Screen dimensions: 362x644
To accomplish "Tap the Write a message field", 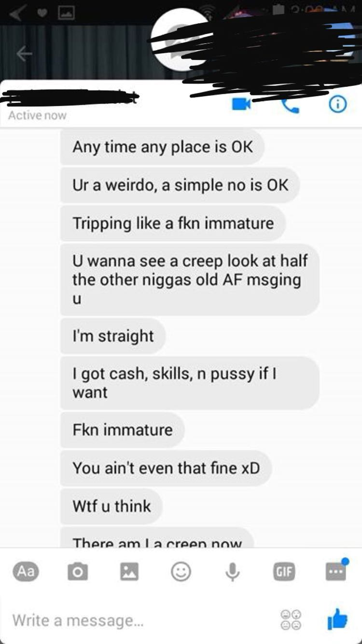I will (140, 620).
